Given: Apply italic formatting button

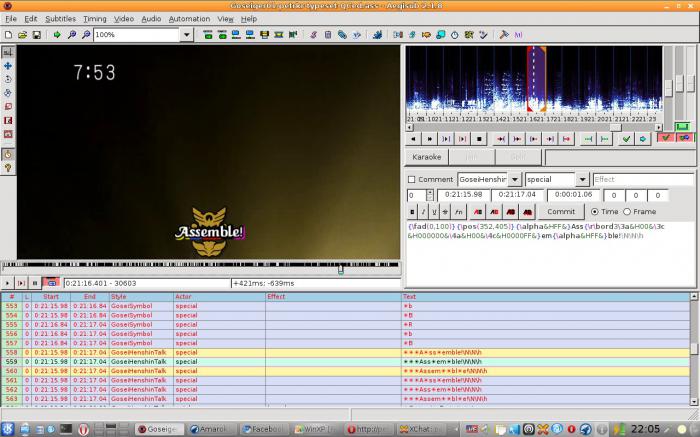Looking at the screenshot, I should 423,212.
